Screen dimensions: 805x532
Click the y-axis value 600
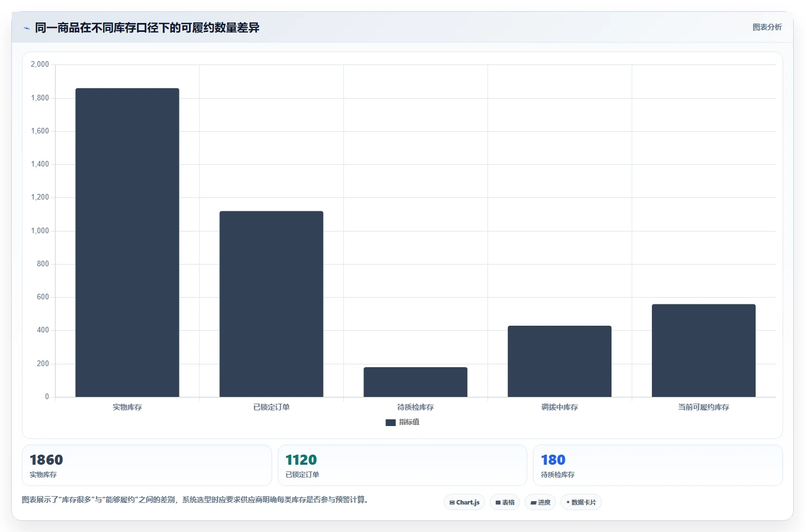pos(43,297)
